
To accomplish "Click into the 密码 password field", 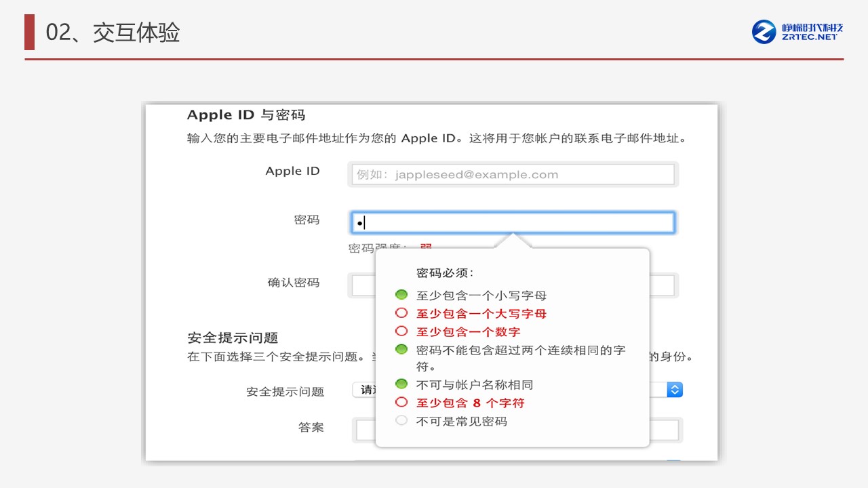I will tap(513, 222).
